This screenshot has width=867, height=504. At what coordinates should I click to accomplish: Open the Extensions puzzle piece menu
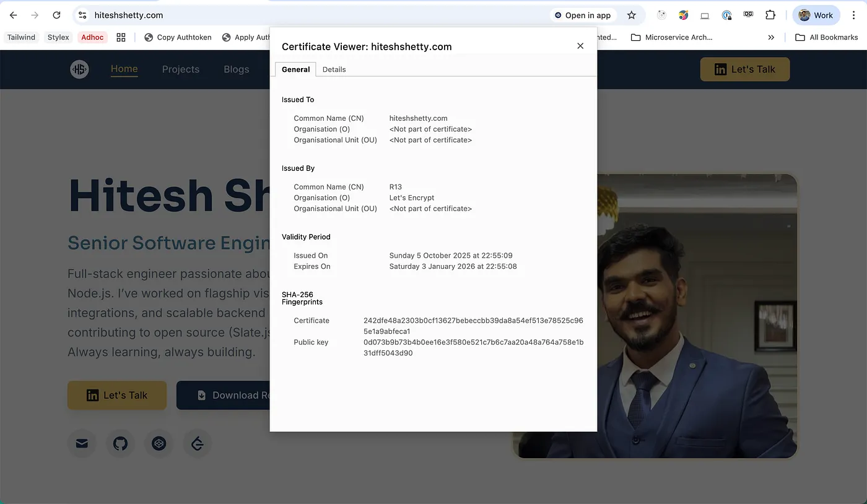[770, 15]
